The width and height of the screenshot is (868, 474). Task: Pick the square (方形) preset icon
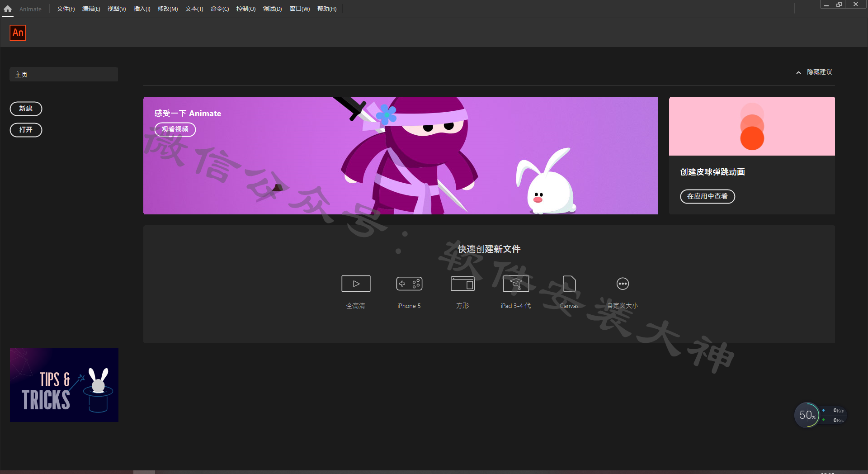pos(462,284)
